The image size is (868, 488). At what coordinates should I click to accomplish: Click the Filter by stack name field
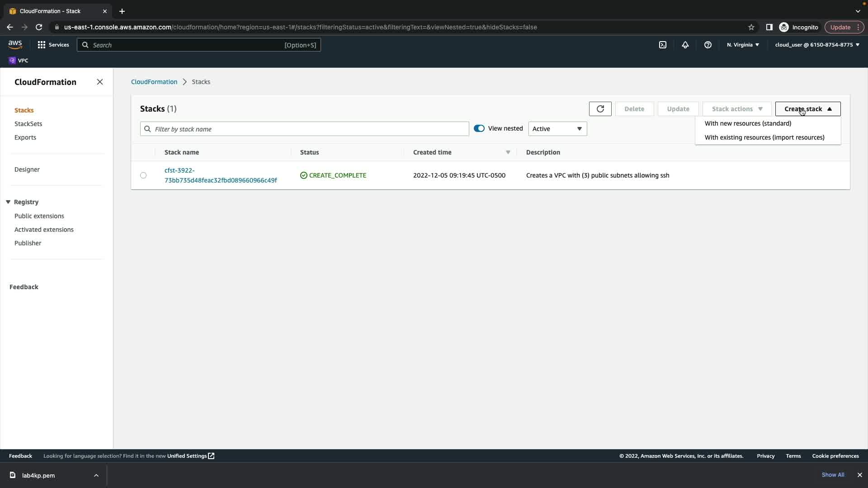tap(304, 129)
